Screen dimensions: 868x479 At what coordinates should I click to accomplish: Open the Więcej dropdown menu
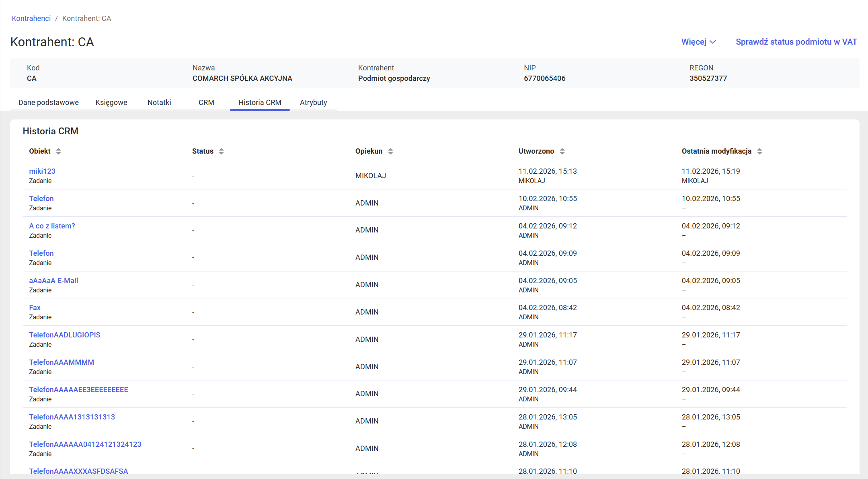click(x=698, y=41)
